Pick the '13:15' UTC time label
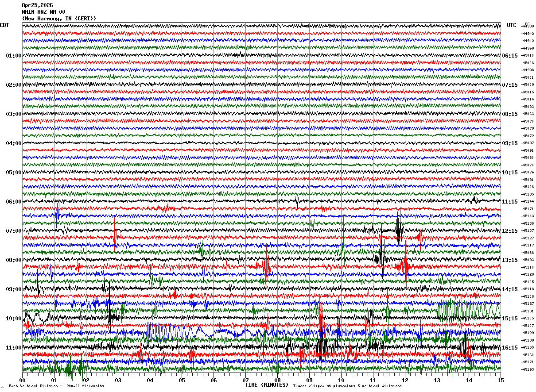536x392 pixels. coord(510,260)
